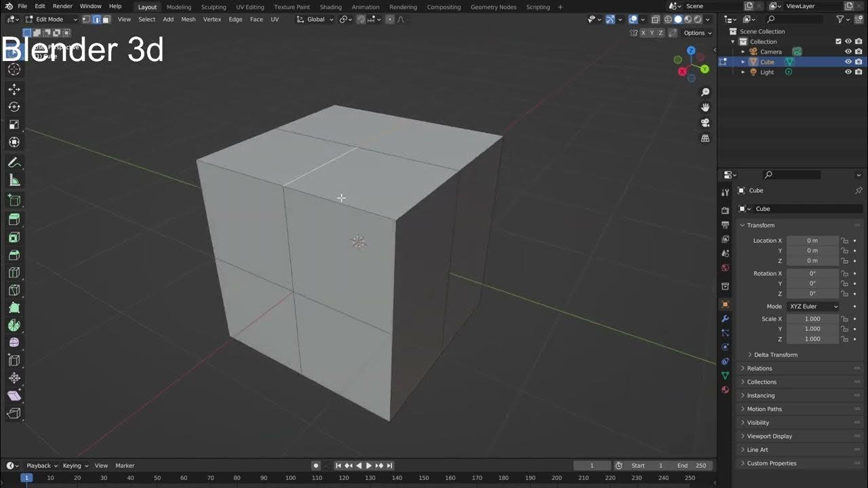This screenshot has width=868, height=488.
Task: Select the Bevel tool
Action: (14, 255)
